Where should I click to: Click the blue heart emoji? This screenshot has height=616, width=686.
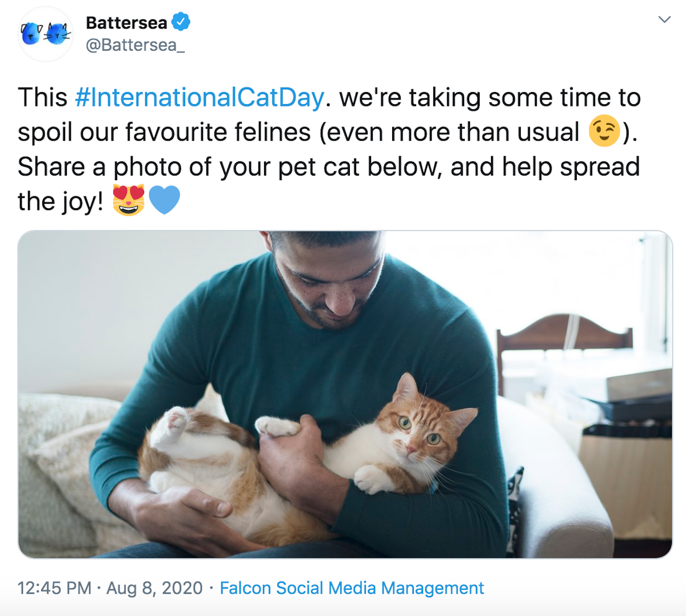click(165, 201)
